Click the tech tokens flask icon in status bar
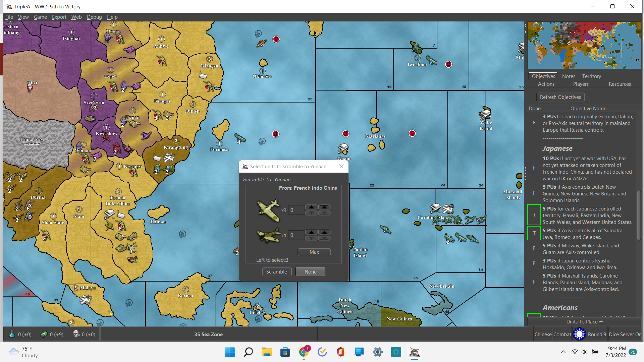 click(12, 334)
